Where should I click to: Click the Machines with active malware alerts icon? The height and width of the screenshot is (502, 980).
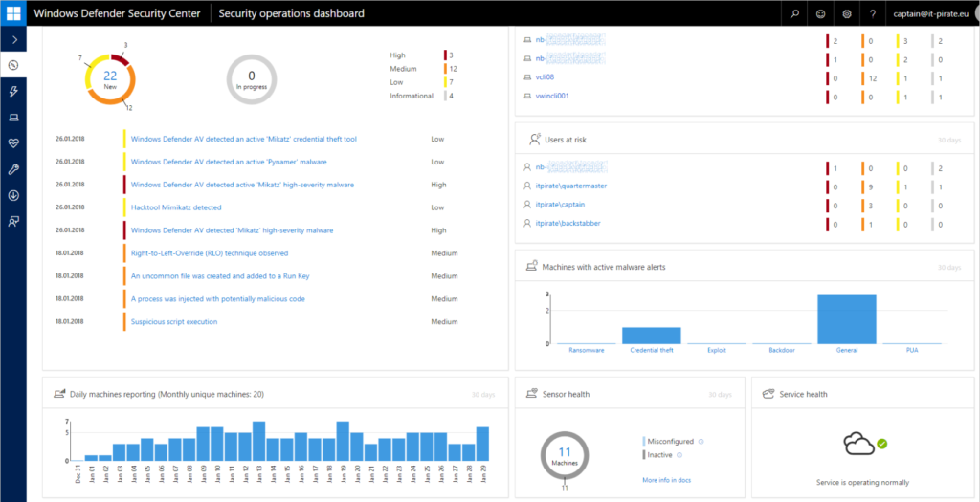point(532,267)
